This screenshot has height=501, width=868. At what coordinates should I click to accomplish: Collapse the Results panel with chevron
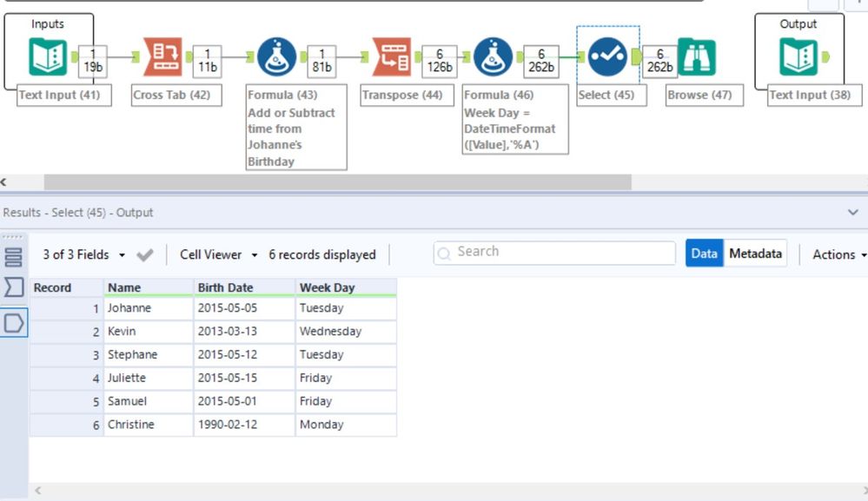(x=853, y=213)
